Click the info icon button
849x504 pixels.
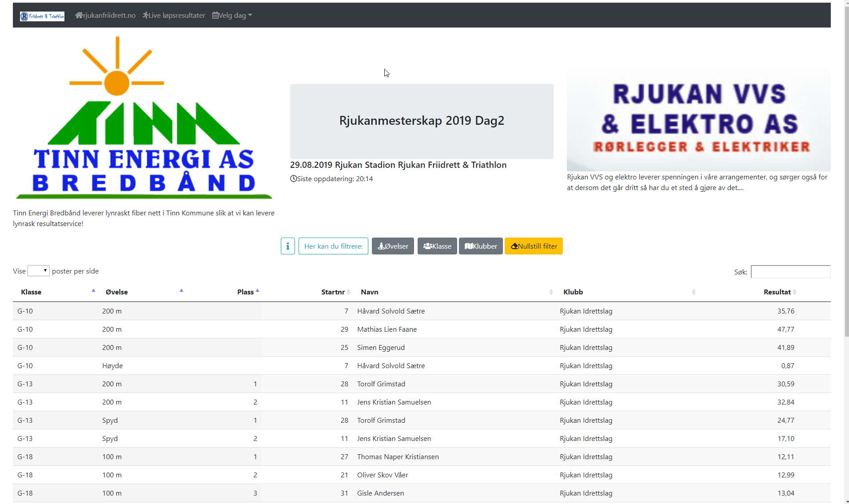coord(288,246)
